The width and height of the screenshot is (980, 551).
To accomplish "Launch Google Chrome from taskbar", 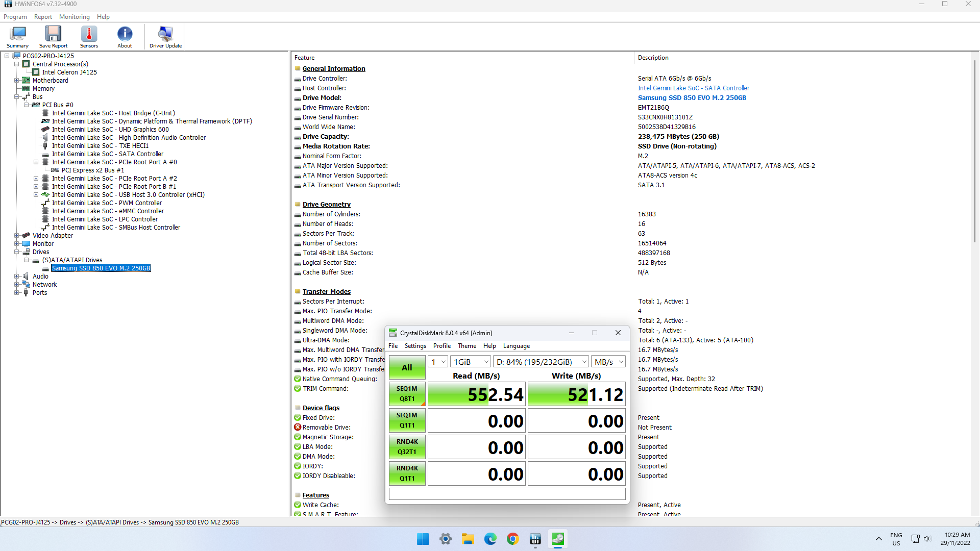I will [x=513, y=539].
